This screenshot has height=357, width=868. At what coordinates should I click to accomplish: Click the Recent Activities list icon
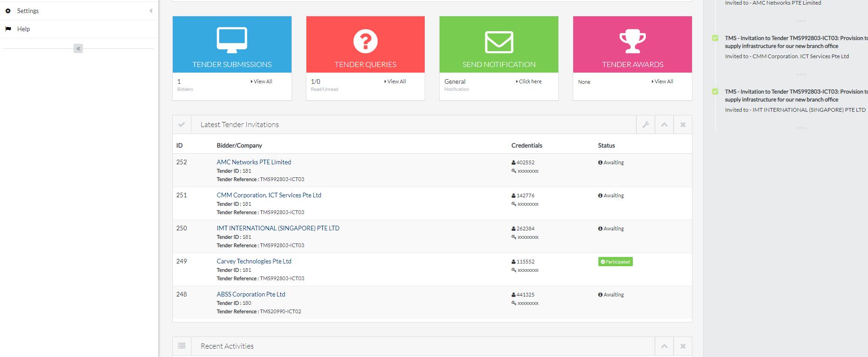pos(182,346)
